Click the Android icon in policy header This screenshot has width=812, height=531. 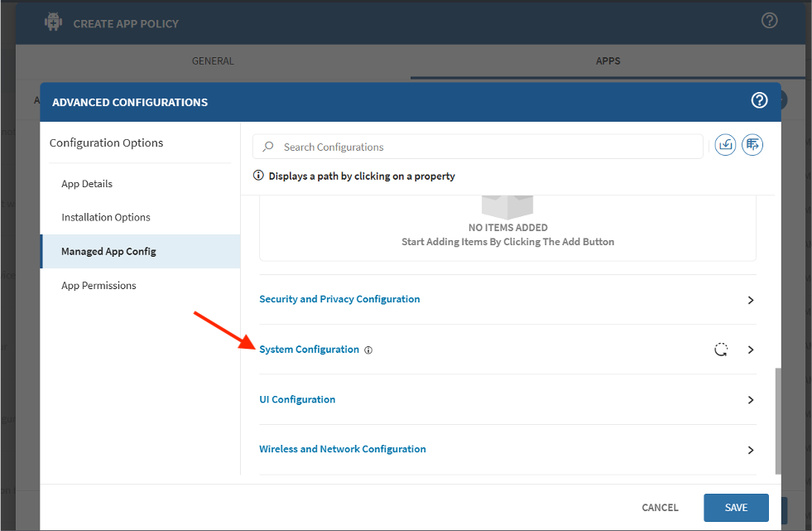[54, 22]
